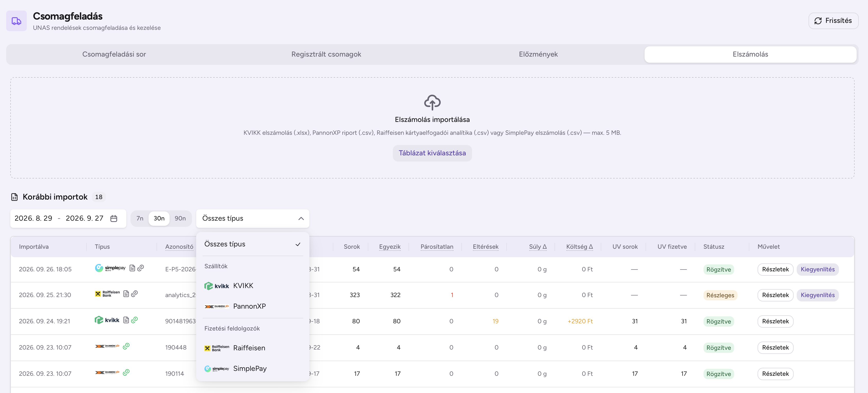Image resolution: width=868 pixels, height=393 pixels.
Task: Open Részletek for the simplepay row
Action: (775, 269)
